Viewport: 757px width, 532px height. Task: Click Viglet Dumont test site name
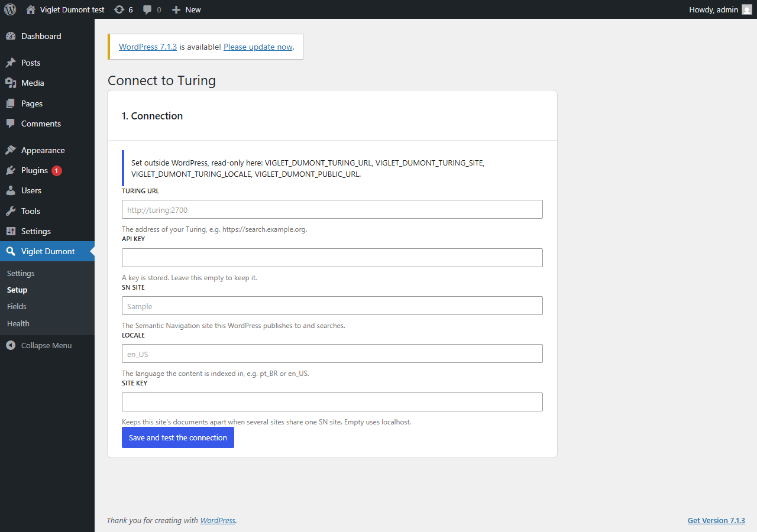point(72,9)
